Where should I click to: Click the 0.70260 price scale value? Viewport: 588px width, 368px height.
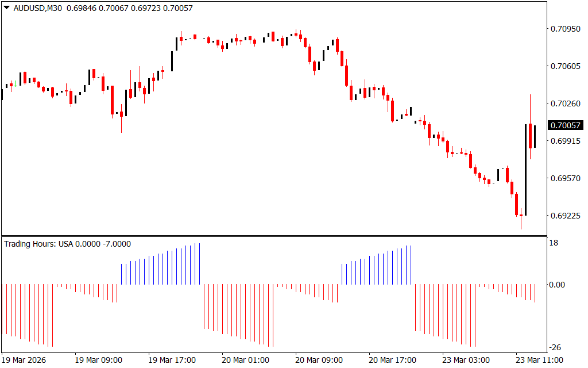(x=565, y=103)
